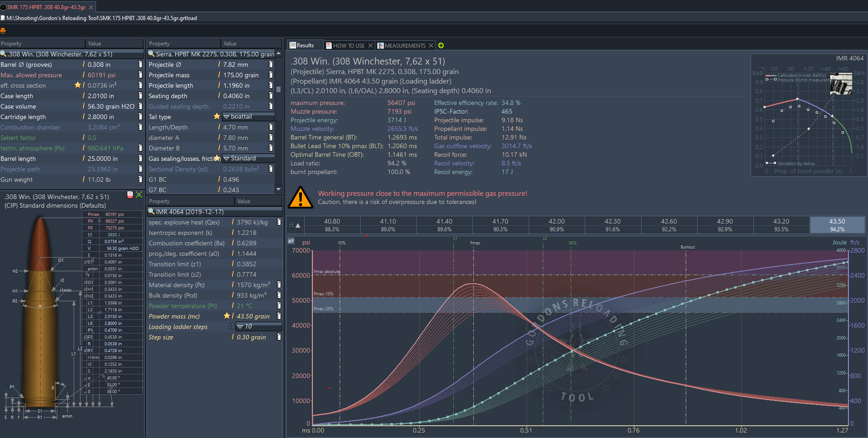
Task: Toggle star on Powder mass row
Action: pos(227,316)
